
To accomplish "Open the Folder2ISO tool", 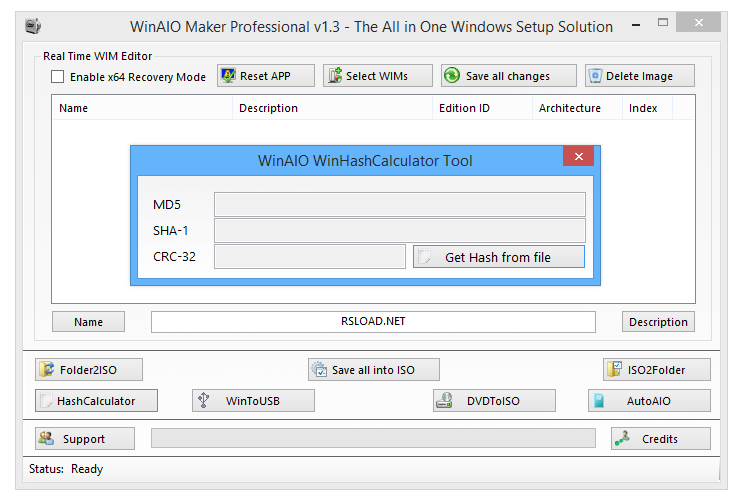I will tap(89, 370).
